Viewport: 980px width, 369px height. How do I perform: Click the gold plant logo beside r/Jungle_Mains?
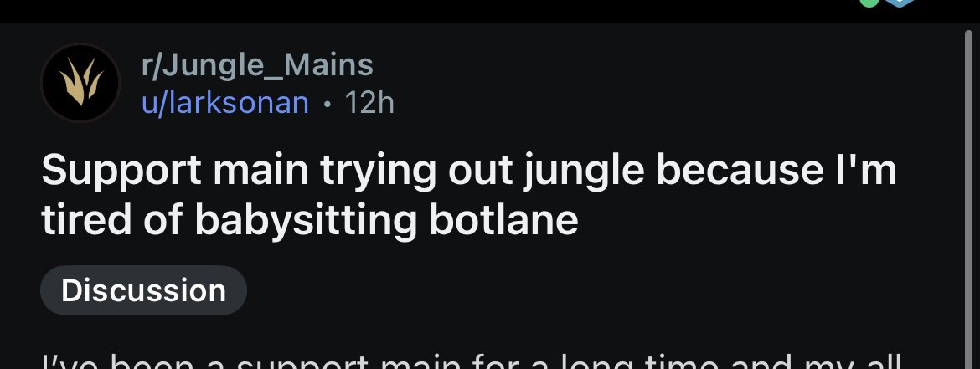80,84
